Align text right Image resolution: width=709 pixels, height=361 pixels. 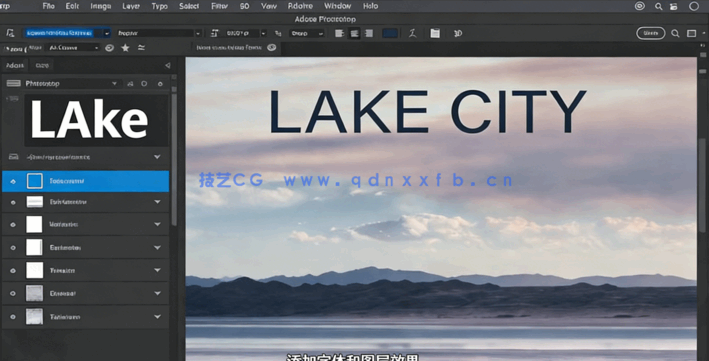(x=369, y=33)
